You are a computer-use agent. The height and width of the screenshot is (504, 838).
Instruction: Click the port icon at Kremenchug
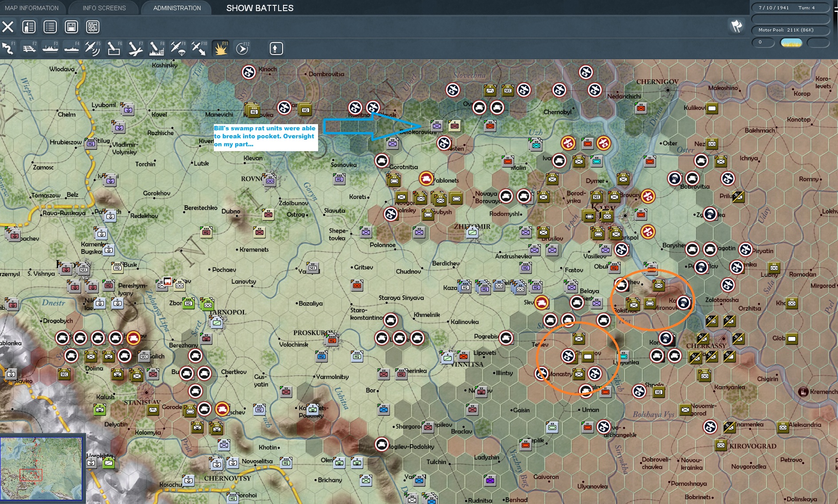(803, 391)
